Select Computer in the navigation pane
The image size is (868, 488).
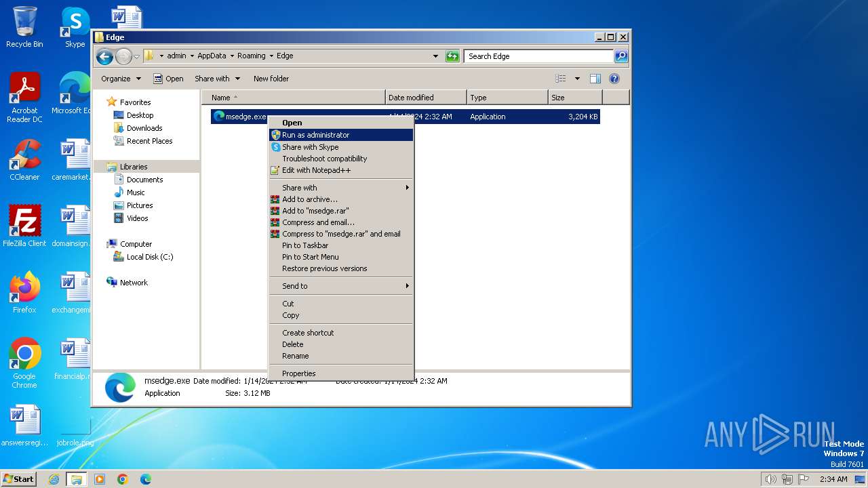pos(136,244)
